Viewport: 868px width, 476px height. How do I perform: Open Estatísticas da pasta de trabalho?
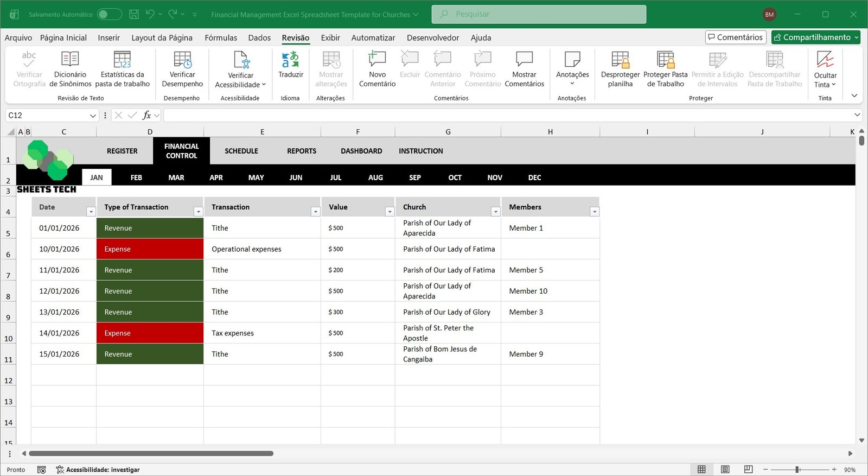tap(122, 60)
